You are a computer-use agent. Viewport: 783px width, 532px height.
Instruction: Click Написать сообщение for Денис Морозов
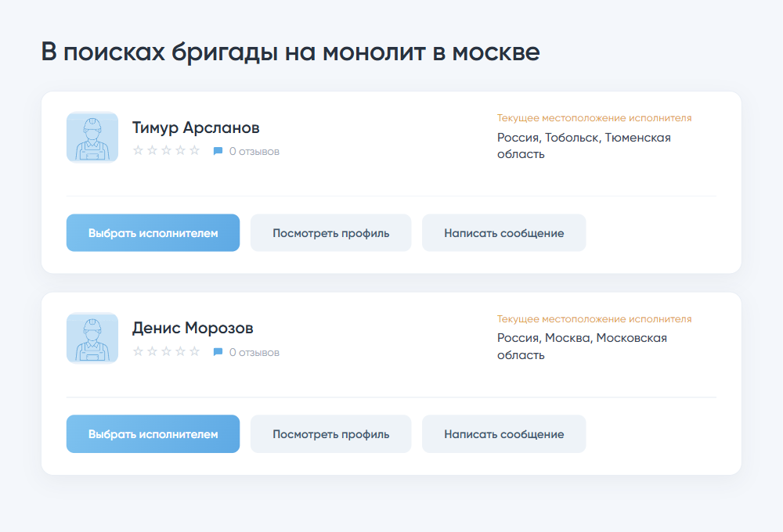pos(503,434)
